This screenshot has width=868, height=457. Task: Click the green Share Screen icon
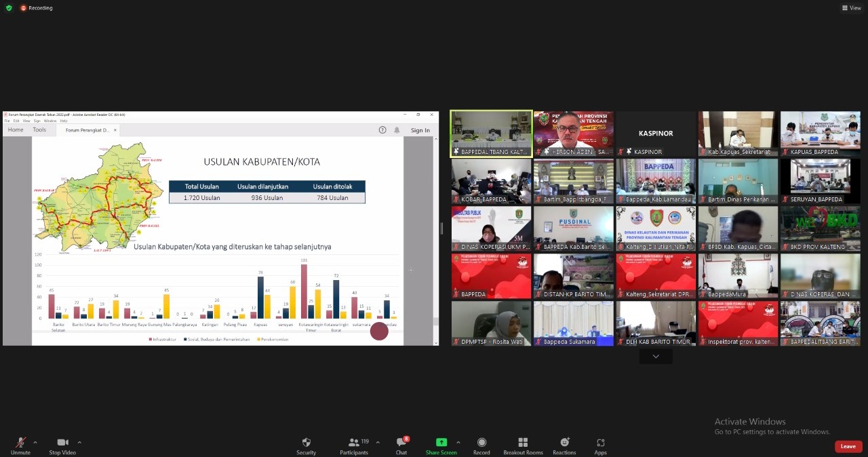[441, 442]
